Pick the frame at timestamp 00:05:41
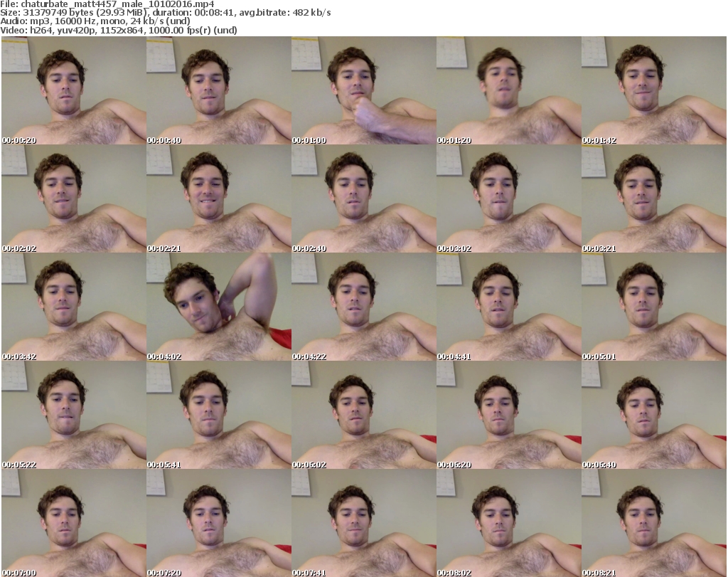The height and width of the screenshot is (577, 728). 219,415
